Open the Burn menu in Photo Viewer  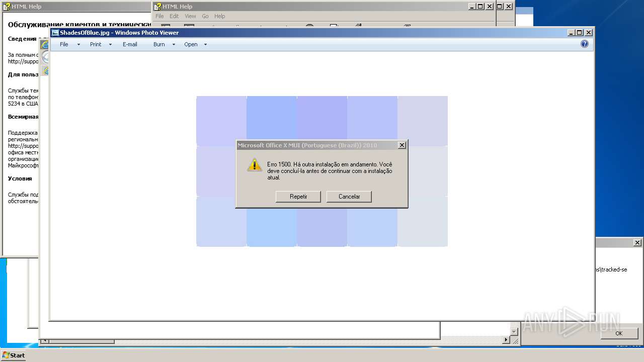[159, 44]
